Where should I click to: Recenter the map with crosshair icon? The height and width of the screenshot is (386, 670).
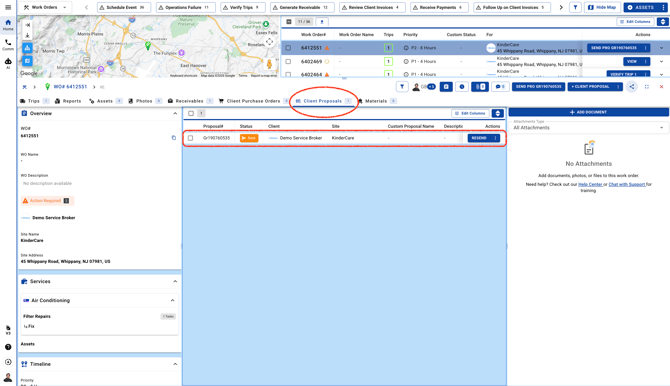(269, 42)
